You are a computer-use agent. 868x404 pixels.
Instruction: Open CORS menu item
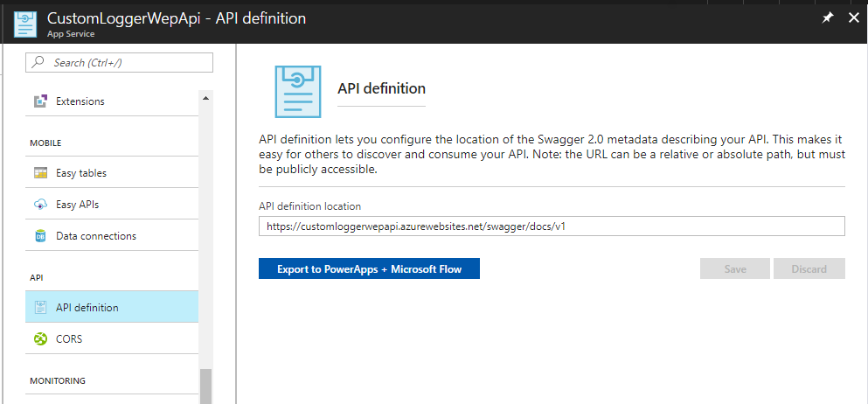(112, 338)
